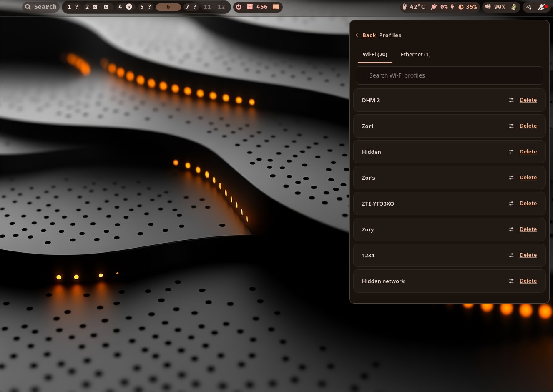Delete the Hidden Wi-Fi profile
This screenshot has height=392, width=553.
(528, 152)
